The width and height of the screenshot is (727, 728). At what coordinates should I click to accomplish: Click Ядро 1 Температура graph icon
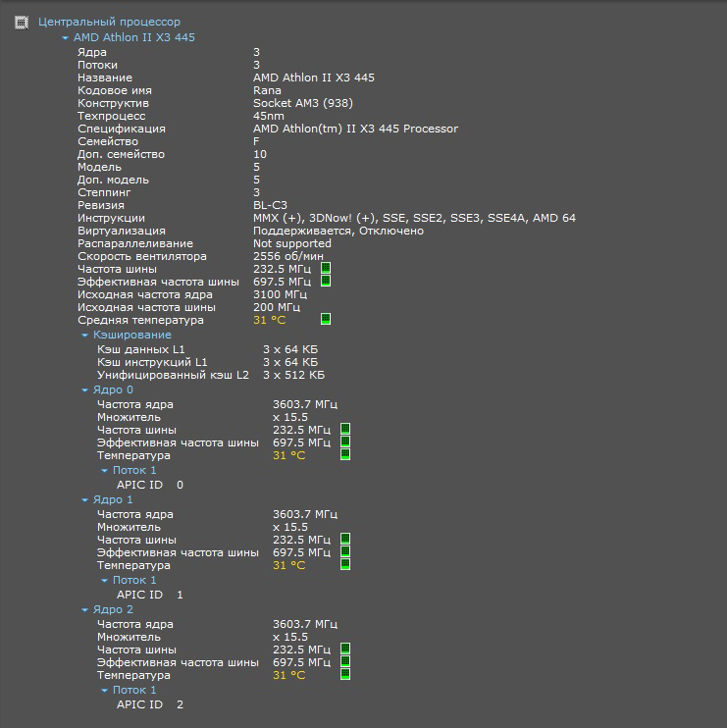[x=345, y=564]
